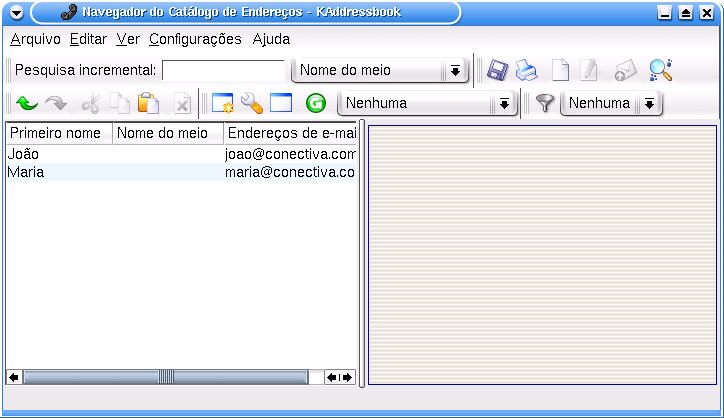This screenshot has height=418, width=724.
Task: Minimize the KAddressbook window
Action: tap(664, 13)
